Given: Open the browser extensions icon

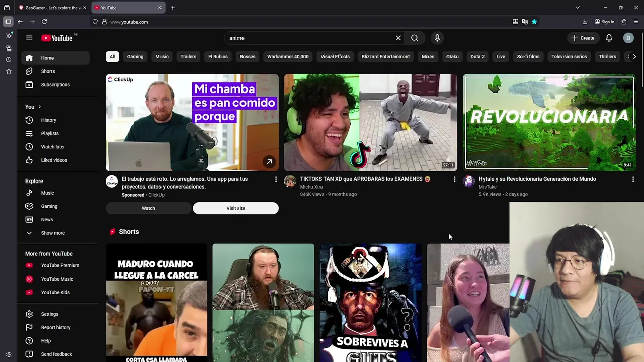Looking at the screenshot, I should 624,22.
